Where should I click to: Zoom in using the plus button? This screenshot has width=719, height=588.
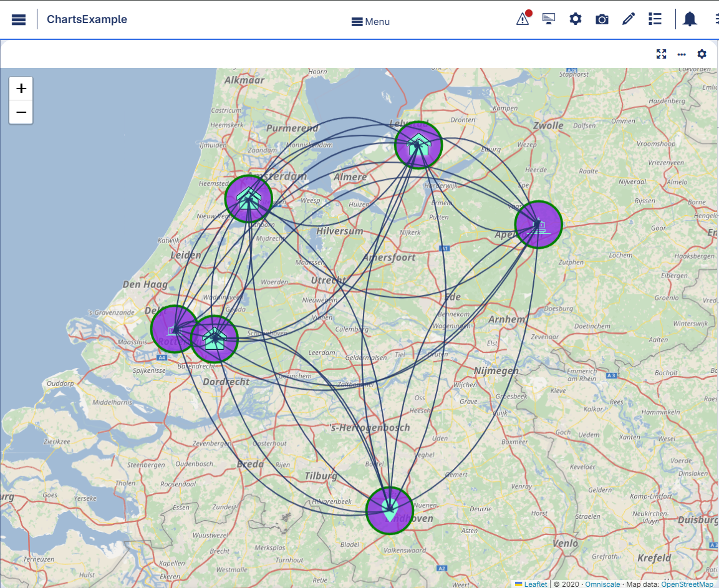pos(21,88)
